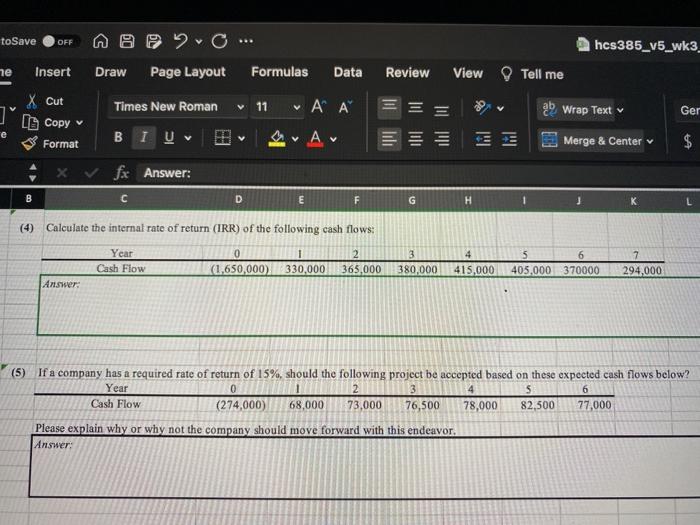Toggle Underline formatting
Image resolution: width=700 pixels, height=525 pixels.
coord(169,138)
